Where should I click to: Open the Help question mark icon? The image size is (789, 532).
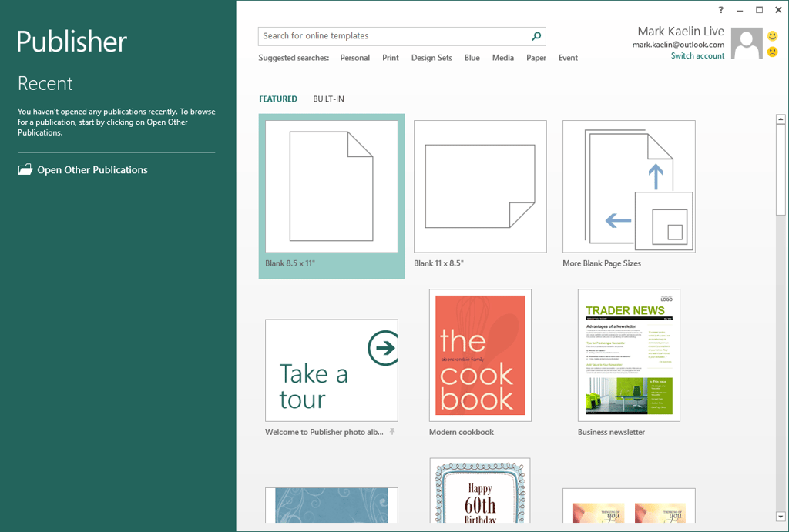point(720,9)
